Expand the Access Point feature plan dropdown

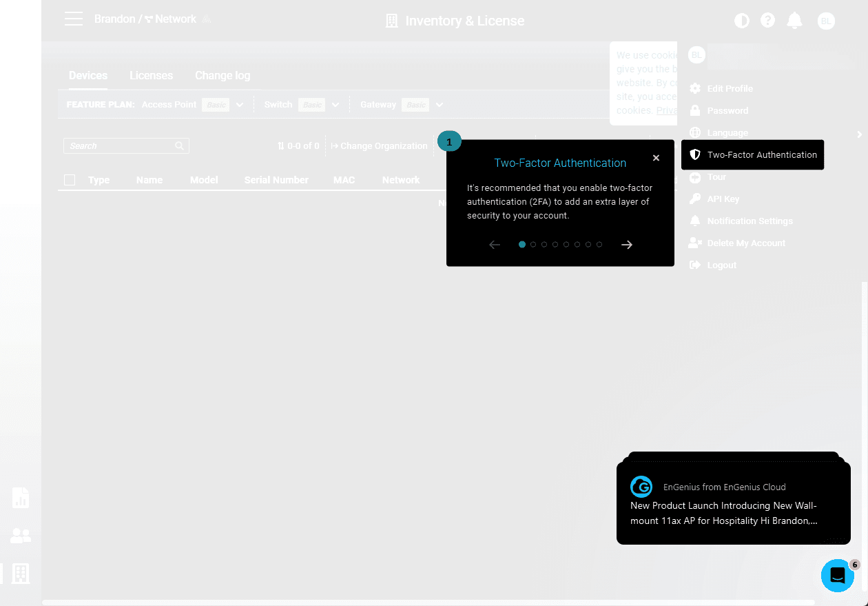(240, 105)
